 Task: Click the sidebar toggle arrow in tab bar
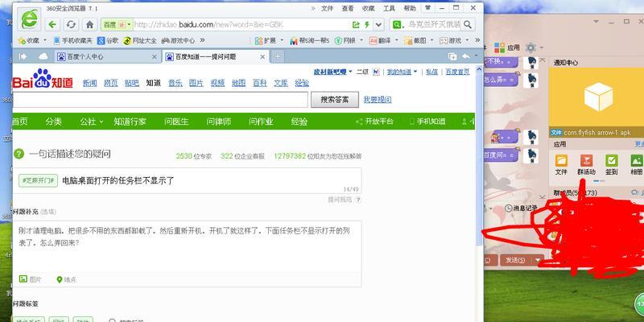pos(23,56)
